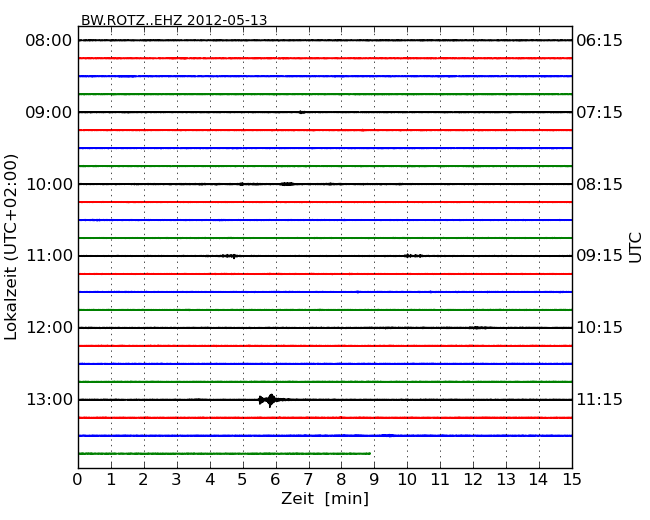Click the "Lokalzeit (UTC+02:00)" y-axis title
Viewport: 650px width, 520px height.
[x=11, y=247]
